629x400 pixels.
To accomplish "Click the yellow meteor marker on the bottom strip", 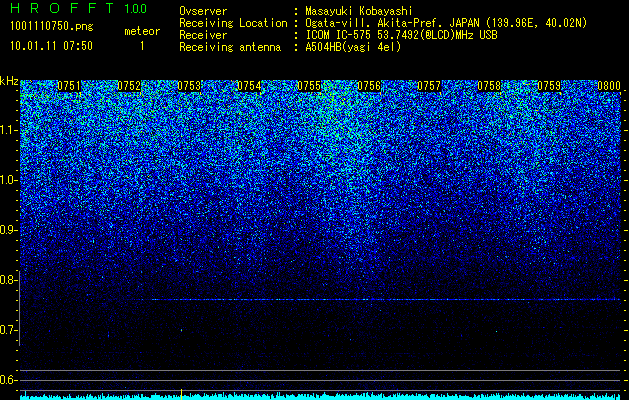I will (x=181, y=394).
